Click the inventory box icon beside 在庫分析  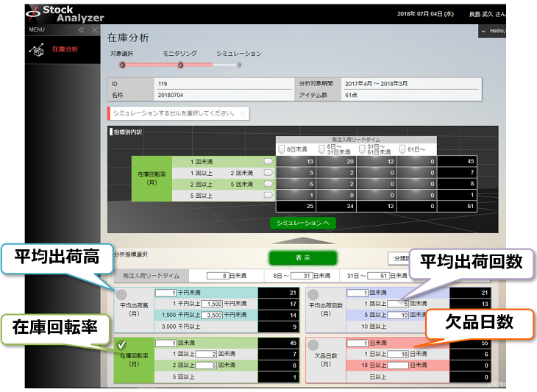[x=37, y=49]
